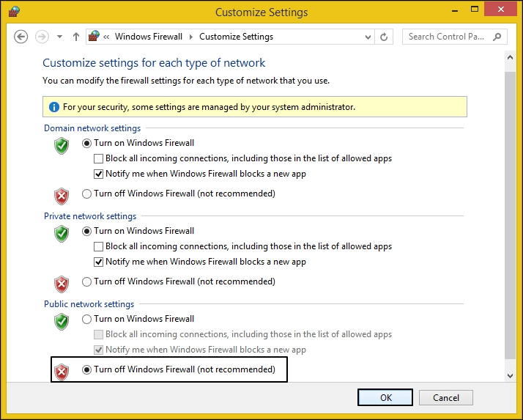523x420 pixels.
Task: Click the Forward navigation arrow
Action: (x=42, y=37)
